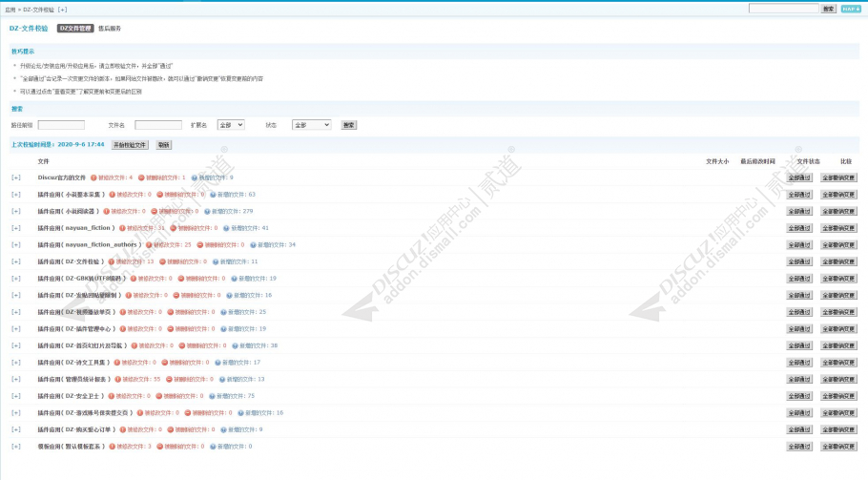Click the red deleted-files icon in 小说阅读器 row
The image size is (868, 480).
155,212
